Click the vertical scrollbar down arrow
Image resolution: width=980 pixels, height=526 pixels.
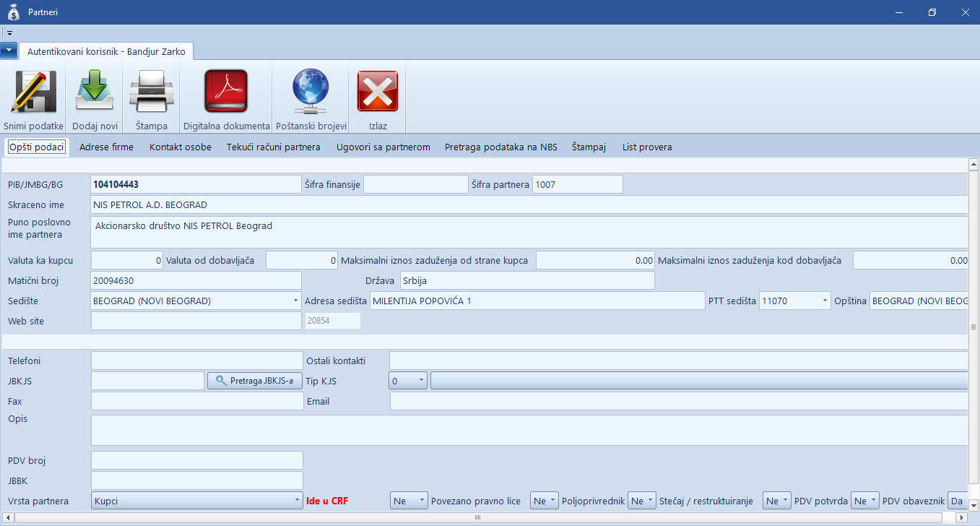click(974, 505)
